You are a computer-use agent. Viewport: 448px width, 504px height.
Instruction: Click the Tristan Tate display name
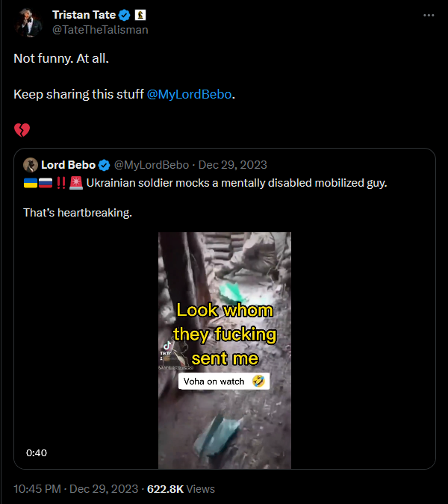(x=84, y=15)
